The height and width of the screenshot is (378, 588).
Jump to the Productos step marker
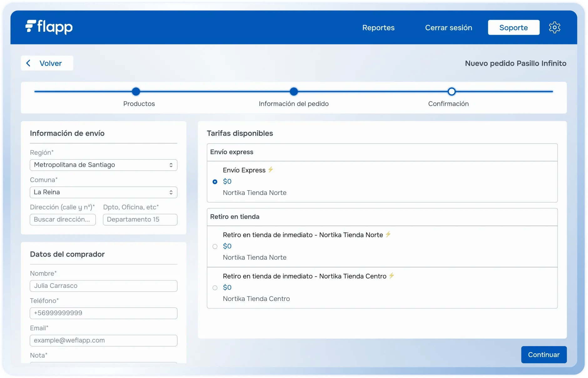tap(136, 92)
